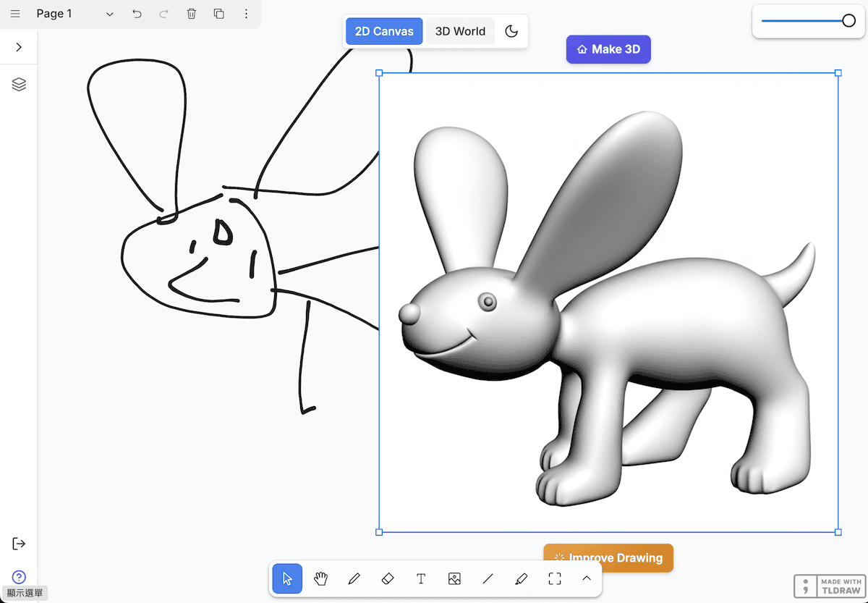
Task: Select the hand pan tool
Action: 321,578
